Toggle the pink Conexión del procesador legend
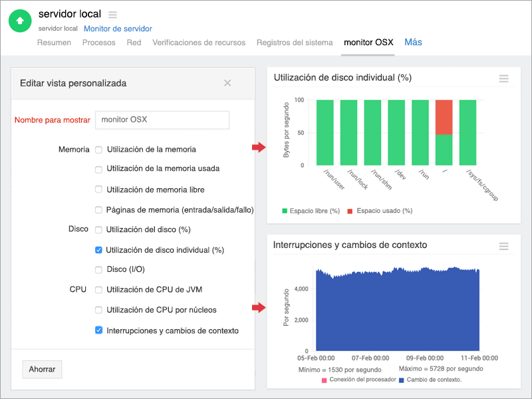532x399 pixels. (324, 380)
